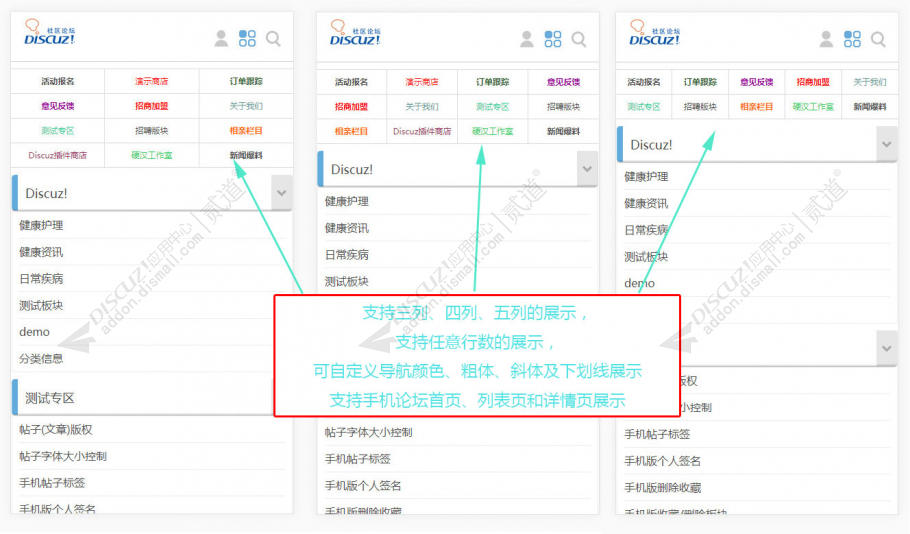Open 相亲栏目 nav item in five-column screen
This screenshot has height=534, width=910.
[x=756, y=107]
